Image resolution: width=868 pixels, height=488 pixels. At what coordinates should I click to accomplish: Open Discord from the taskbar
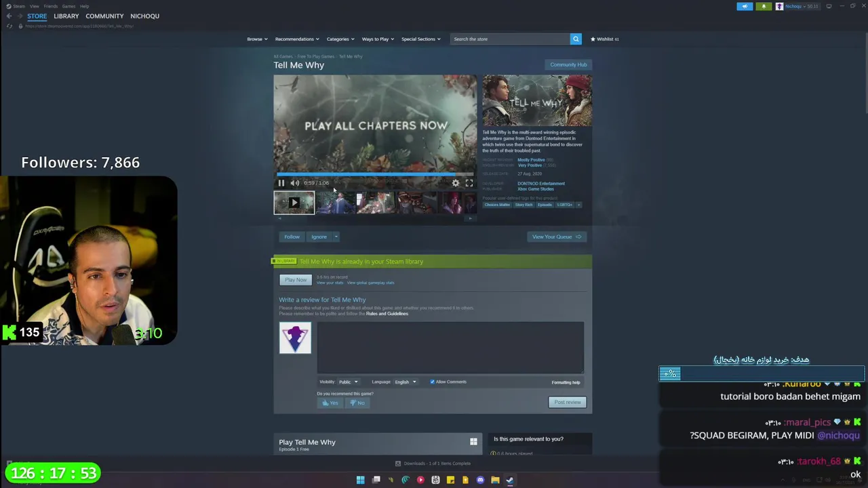[x=480, y=480]
